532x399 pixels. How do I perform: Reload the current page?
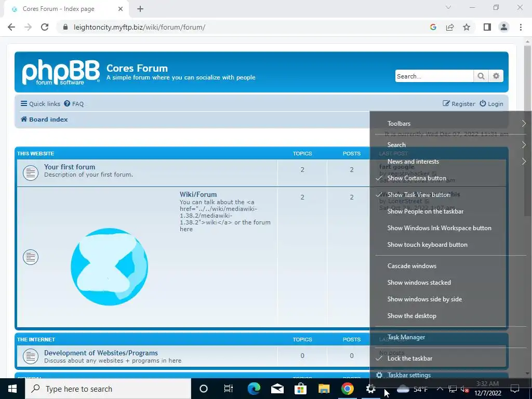coord(45,27)
